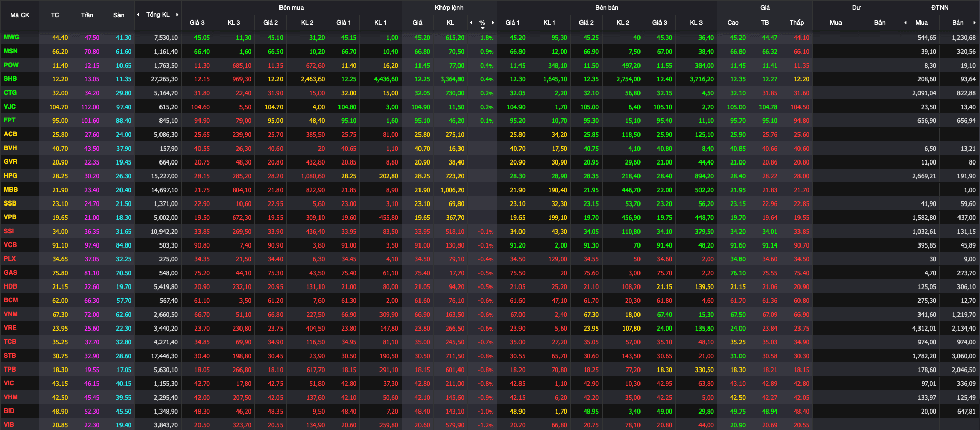Screen dimensions: 980x430
Task: Open SSB stock symbol
Action: click(10, 203)
